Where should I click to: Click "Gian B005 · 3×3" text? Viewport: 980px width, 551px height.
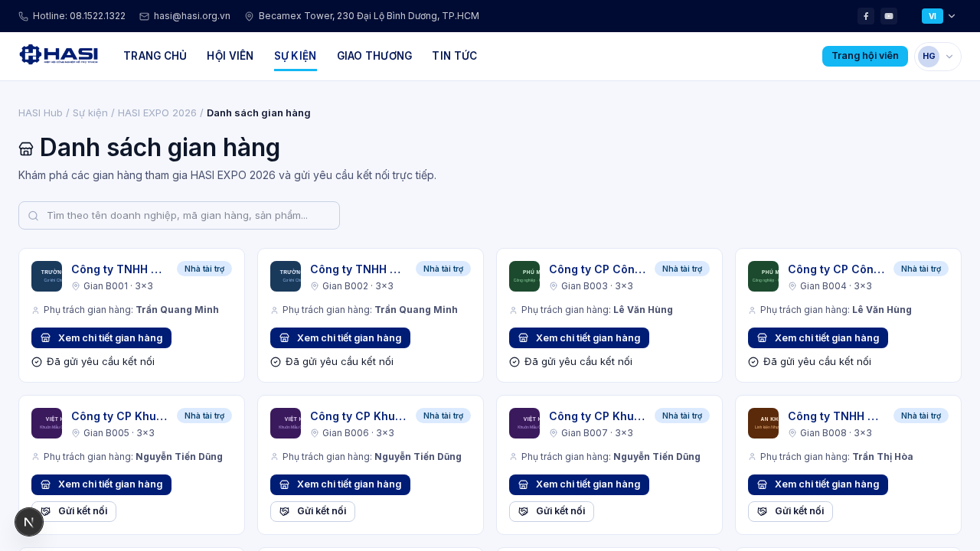click(x=119, y=433)
